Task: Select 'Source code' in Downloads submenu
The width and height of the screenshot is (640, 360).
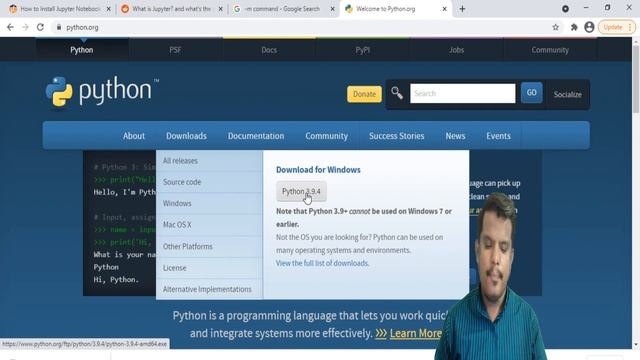Action: click(x=209, y=182)
